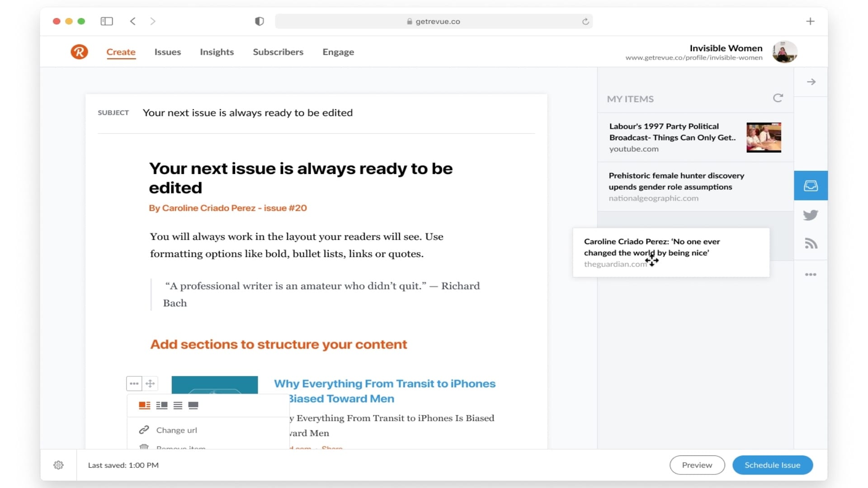Click the 'nationalgeographic.com' source text

click(653, 198)
